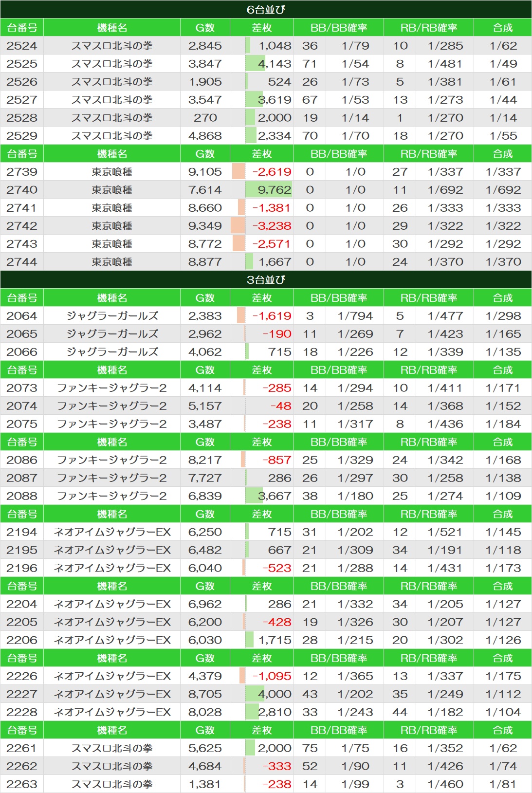Click the red difference value -1,619
The height and width of the screenshot is (793, 532).
pos(272,316)
